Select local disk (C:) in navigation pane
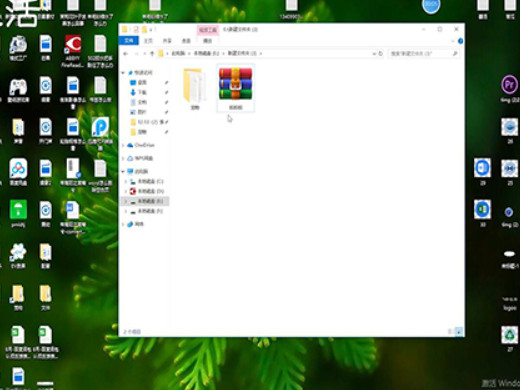Screen dimensions: 520x390 (147, 182)
